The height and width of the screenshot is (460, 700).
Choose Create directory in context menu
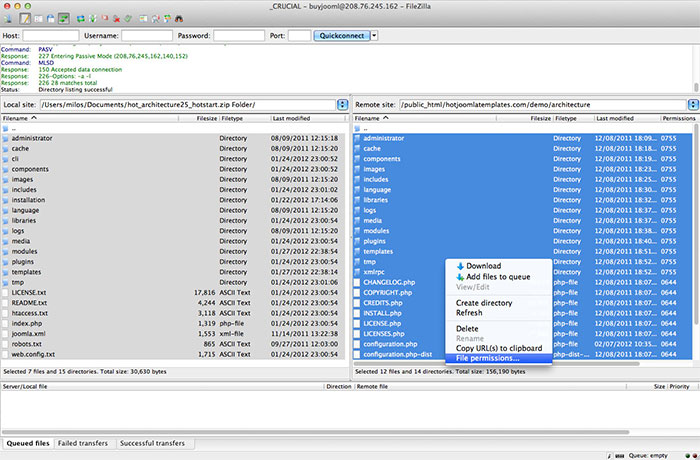[x=484, y=302]
